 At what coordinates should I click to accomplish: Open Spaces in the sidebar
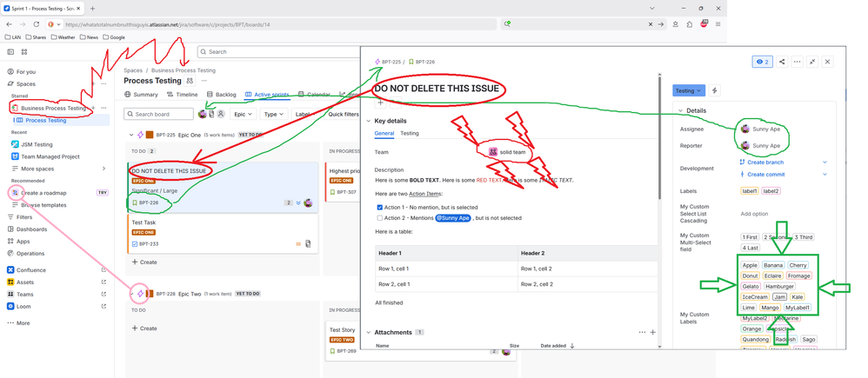(25, 84)
